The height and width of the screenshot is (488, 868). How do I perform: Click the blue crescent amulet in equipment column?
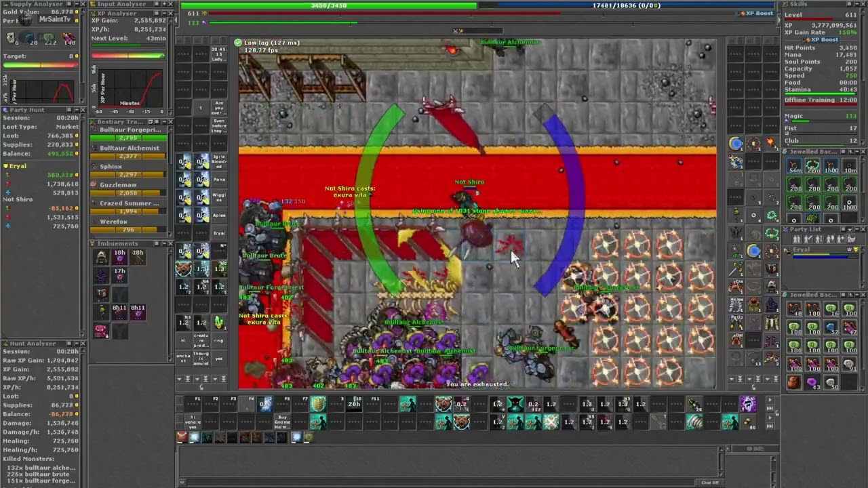click(736, 143)
